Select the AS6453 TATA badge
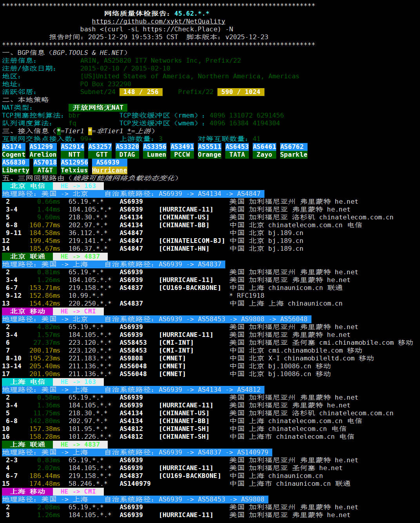The width and height of the screenshot is (420, 523). click(x=237, y=151)
